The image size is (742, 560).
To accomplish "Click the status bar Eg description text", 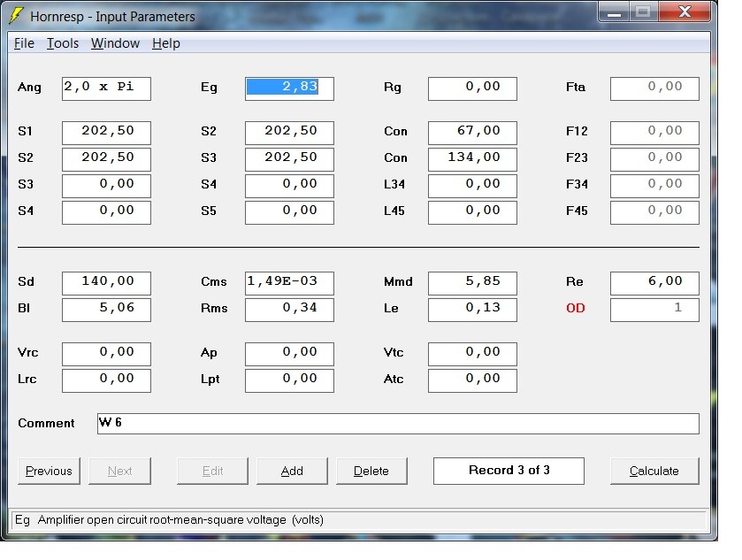I will pyautogui.click(x=169, y=520).
